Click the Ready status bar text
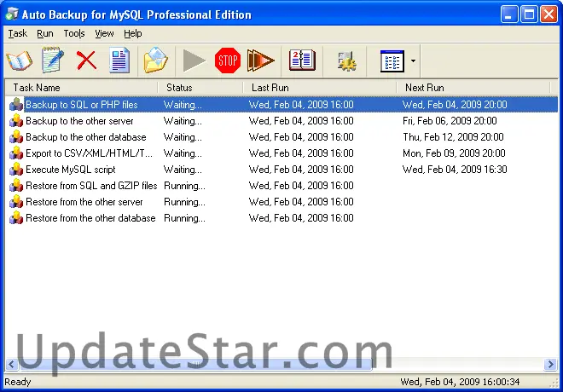This screenshot has width=563, height=392. click(18, 382)
